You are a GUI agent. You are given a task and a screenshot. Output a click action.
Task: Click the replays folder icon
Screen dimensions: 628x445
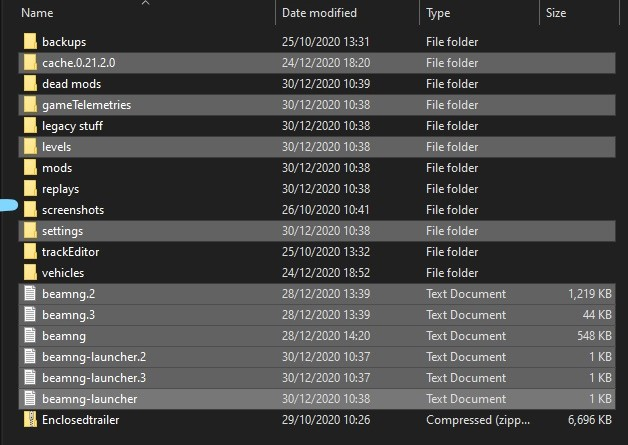click(30, 189)
